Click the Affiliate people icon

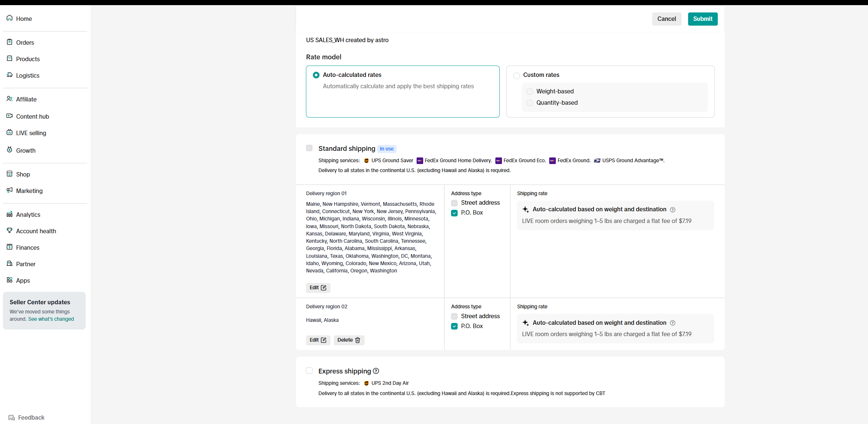point(10,98)
